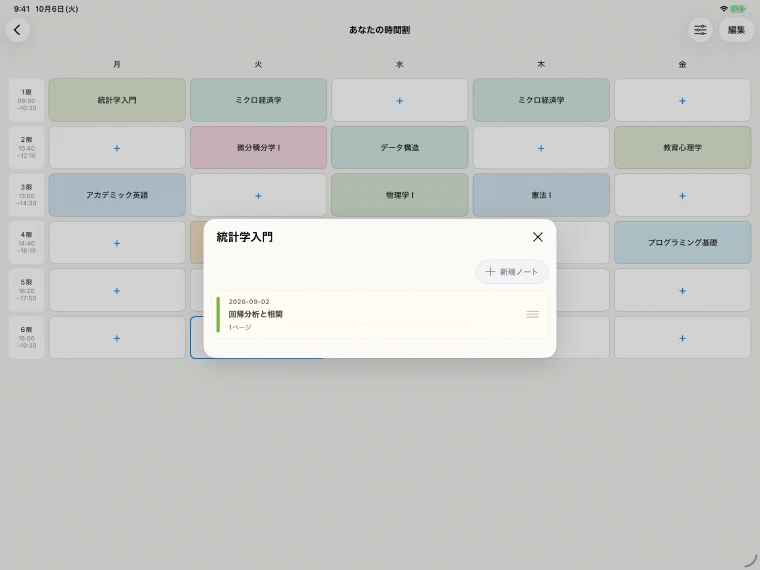Add a class to Friday period 3
The width and height of the screenshot is (760, 570).
click(x=682, y=195)
